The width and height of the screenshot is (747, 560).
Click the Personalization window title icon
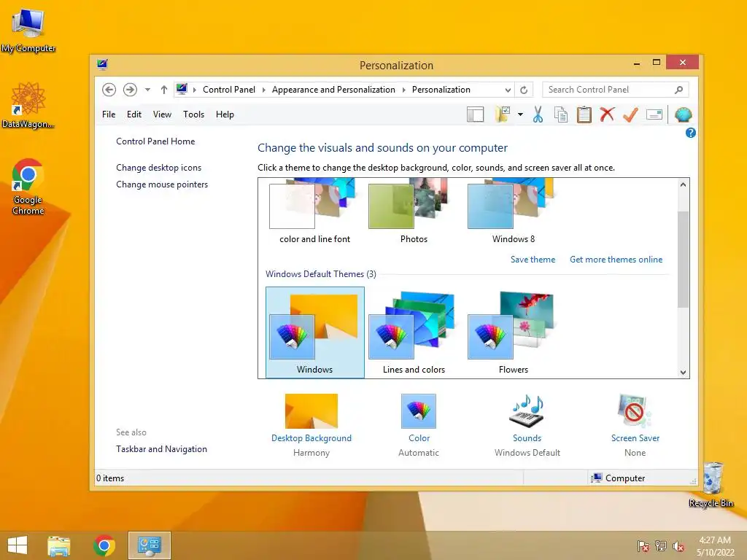click(x=102, y=64)
